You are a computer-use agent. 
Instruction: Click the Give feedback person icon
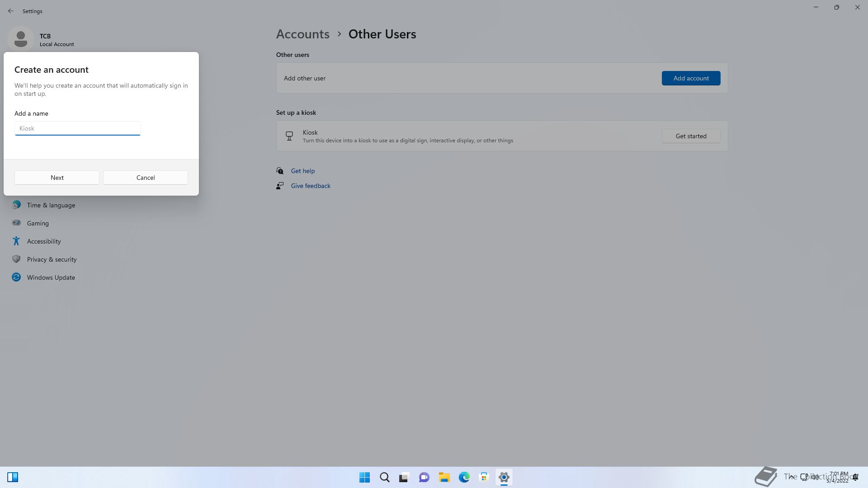tap(280, 186)
